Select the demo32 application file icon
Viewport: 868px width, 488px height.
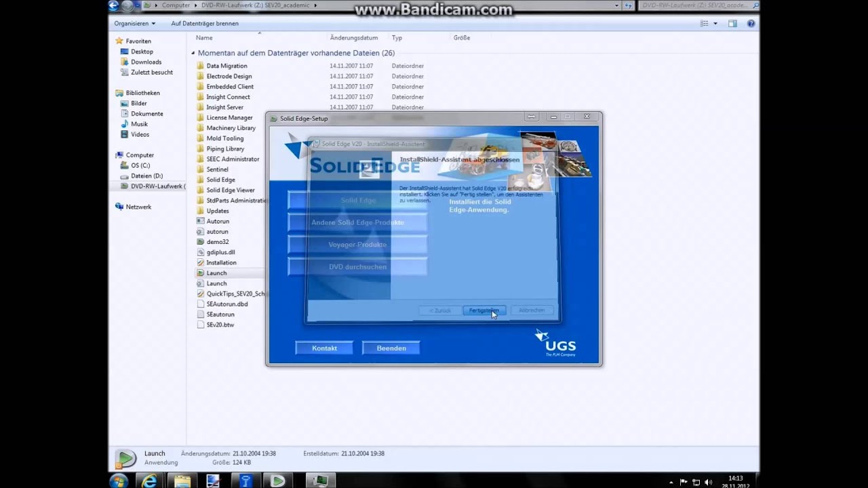pos(200,242)
